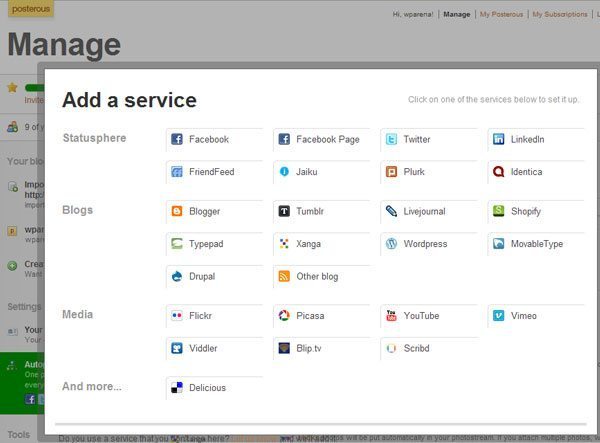This screenshot has width=600, height=443.
Task: Click the LinkedIn icon
Action: (x=498, y=139)
